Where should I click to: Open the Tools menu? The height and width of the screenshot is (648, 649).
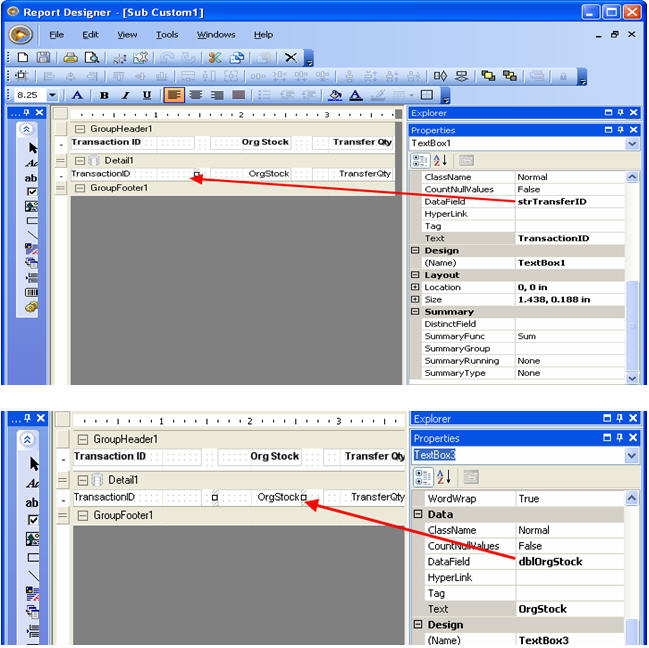(167, 34)
